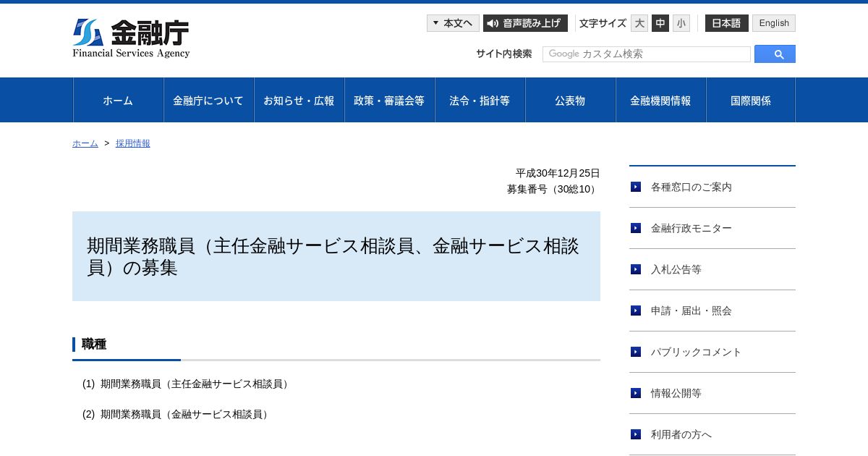Set font size to small (小)

(681, 23)
